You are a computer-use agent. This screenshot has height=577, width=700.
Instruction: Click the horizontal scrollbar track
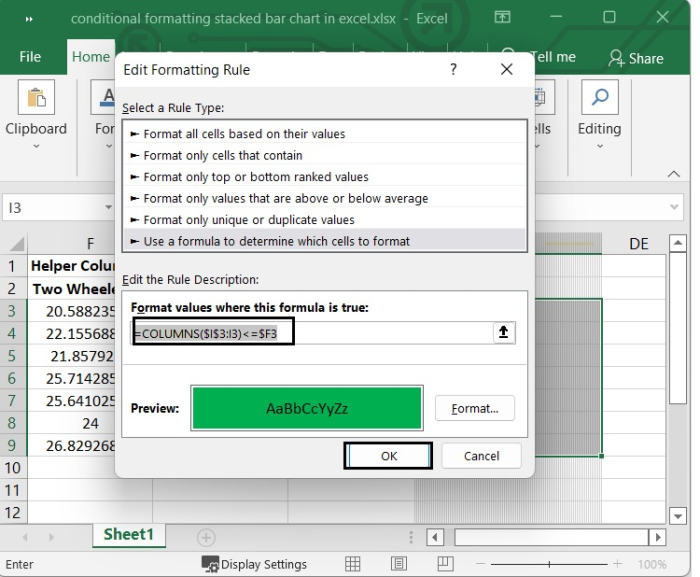pyautogui.click(x=551, y=537)
